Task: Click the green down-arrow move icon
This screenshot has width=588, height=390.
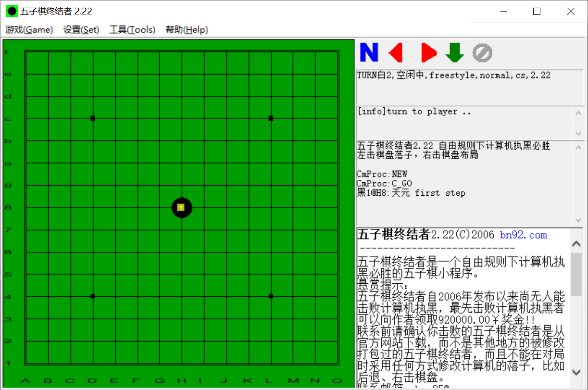Action: point(454,52)
